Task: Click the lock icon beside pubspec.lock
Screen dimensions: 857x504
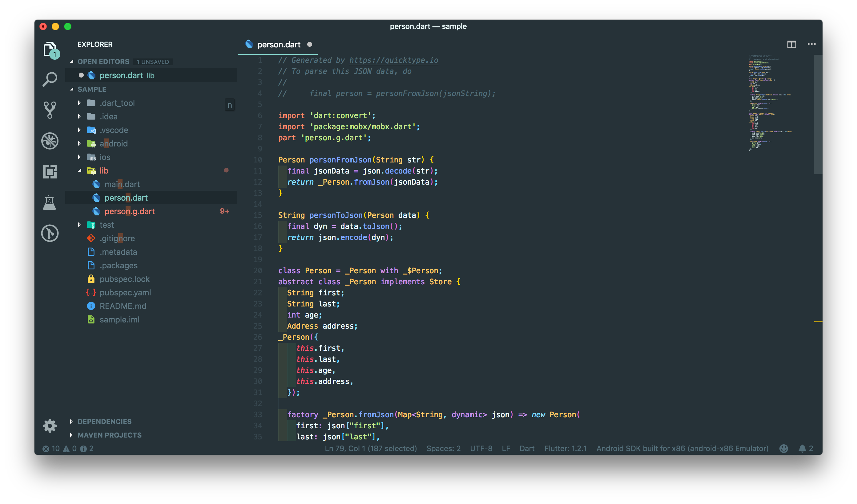Action: (x=91, y=279)
